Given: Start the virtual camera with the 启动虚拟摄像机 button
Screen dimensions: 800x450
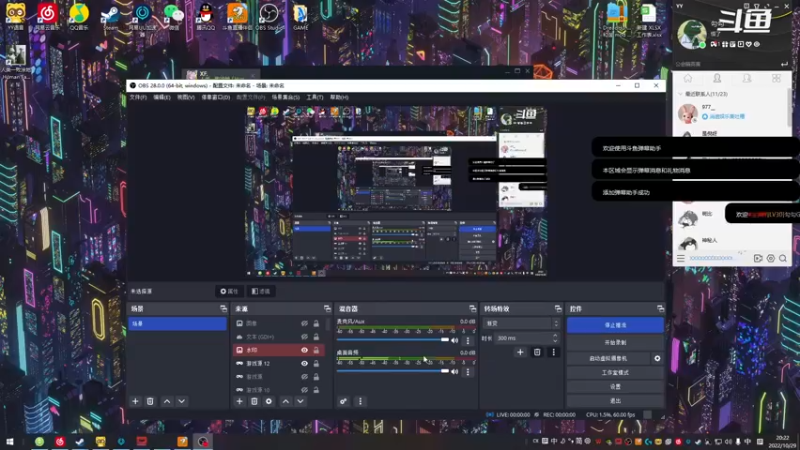Looking at the screenshot, I should [x=608, y=359].
